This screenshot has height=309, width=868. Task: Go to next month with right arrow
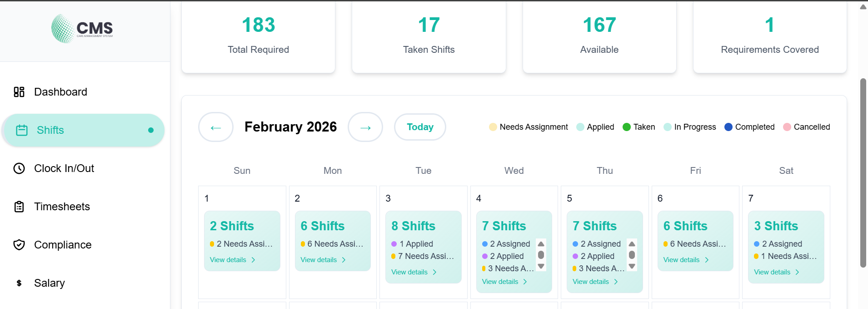tap(365, 127)
